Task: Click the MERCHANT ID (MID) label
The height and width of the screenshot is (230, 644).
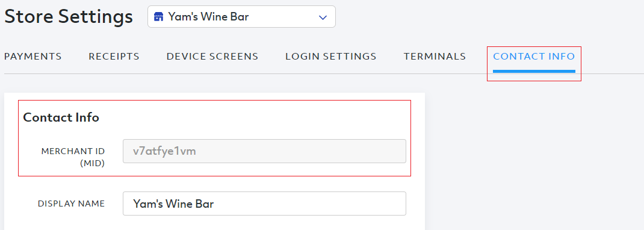Action: pos(73,157)
